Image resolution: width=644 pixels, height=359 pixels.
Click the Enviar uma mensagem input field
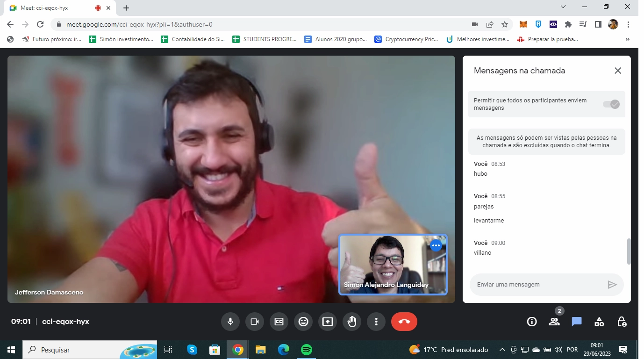point(537,285)
